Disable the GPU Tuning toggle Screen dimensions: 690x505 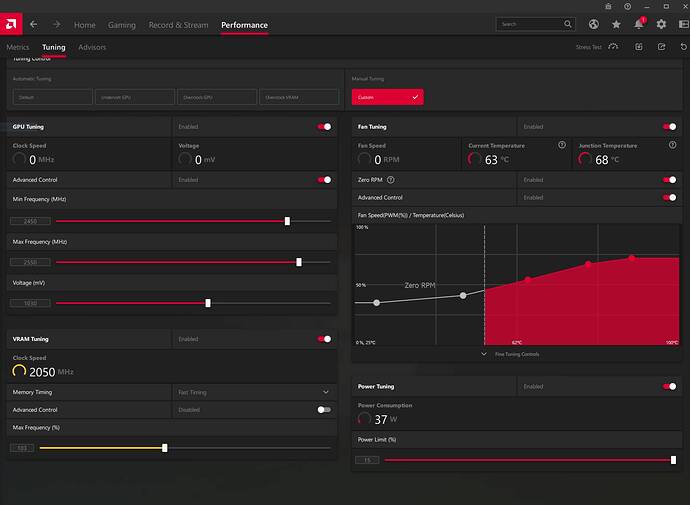coord(324,127)
